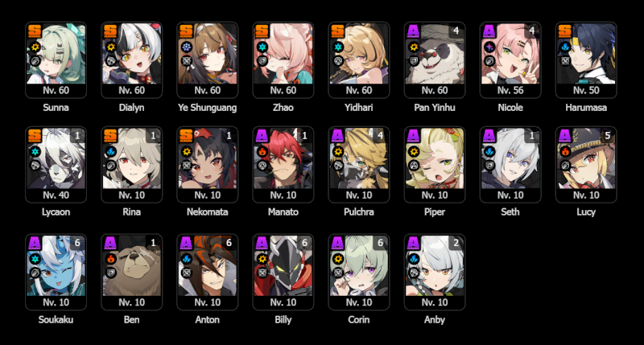Viewport: 644px width, 345px height.
Task: Open Billy's character card
Action: 283,273
